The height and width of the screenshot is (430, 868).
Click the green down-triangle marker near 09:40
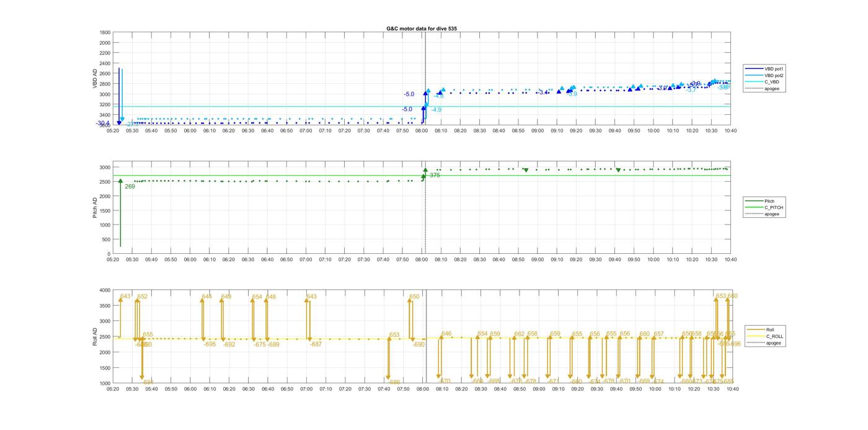pyautogui.click(x=618, y=170)
